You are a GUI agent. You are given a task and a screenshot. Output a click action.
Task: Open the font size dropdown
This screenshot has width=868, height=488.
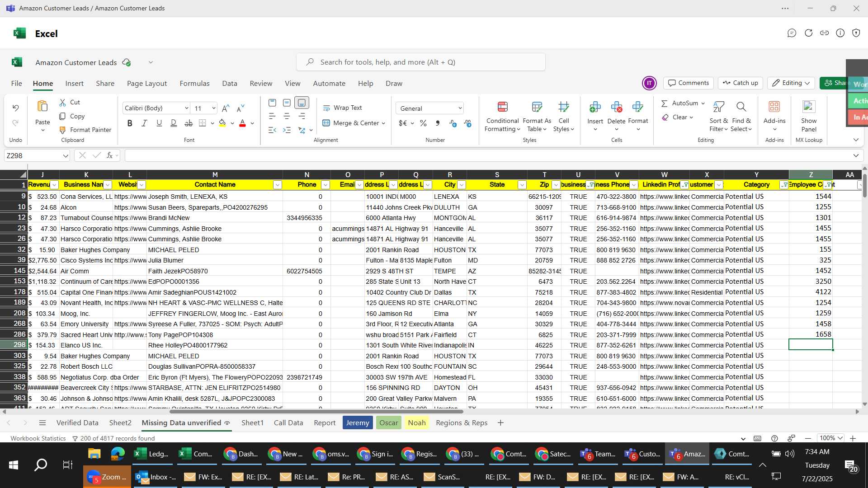pyautogui.click(x=213, y=108)
